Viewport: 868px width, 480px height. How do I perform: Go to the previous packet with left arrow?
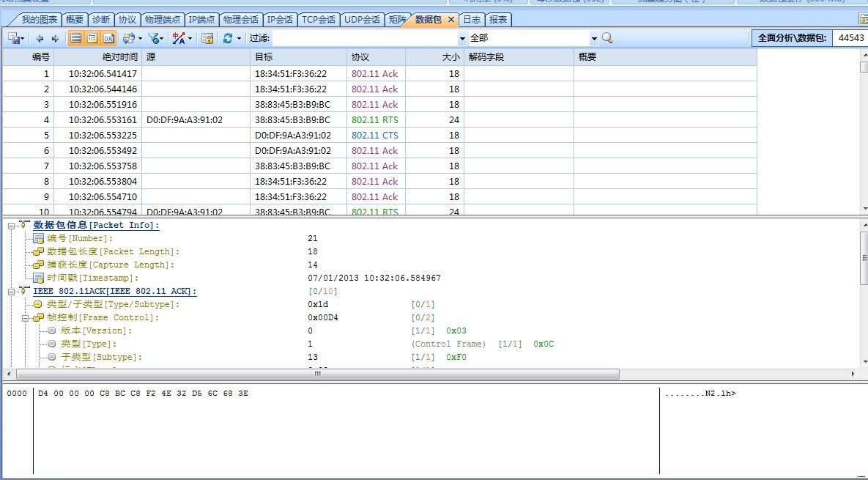(40, 38)
